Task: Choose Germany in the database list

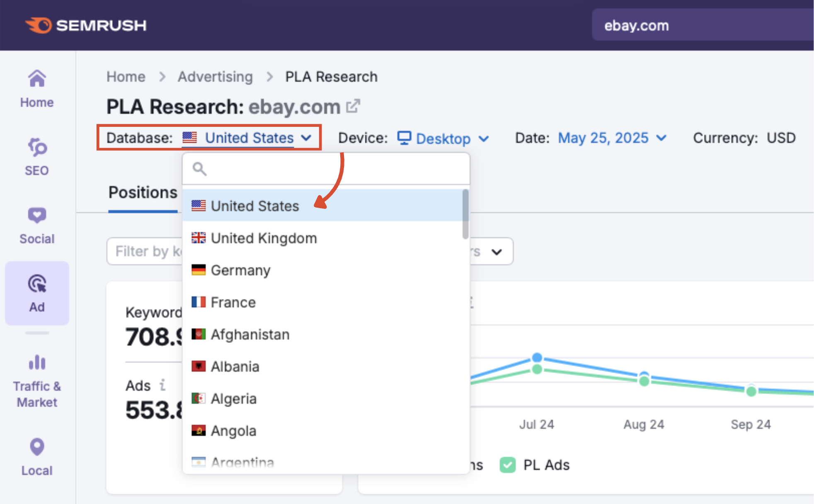Action: point(240,270)
